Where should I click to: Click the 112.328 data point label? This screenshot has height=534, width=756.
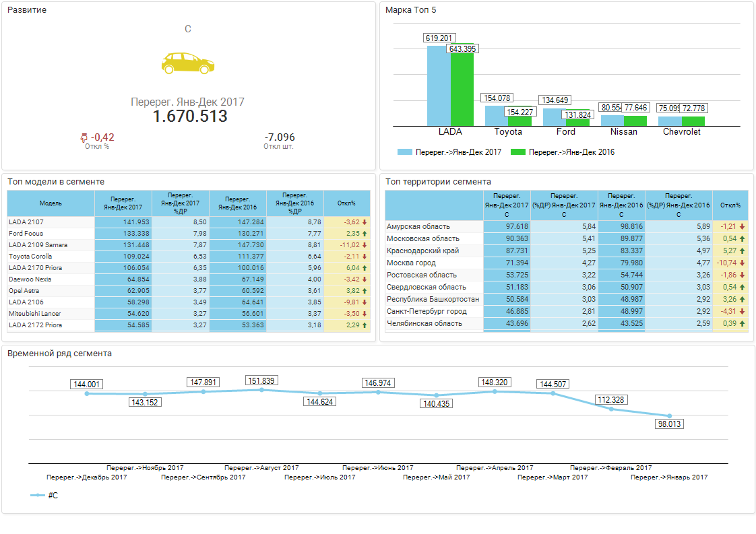tap(611, 400)
